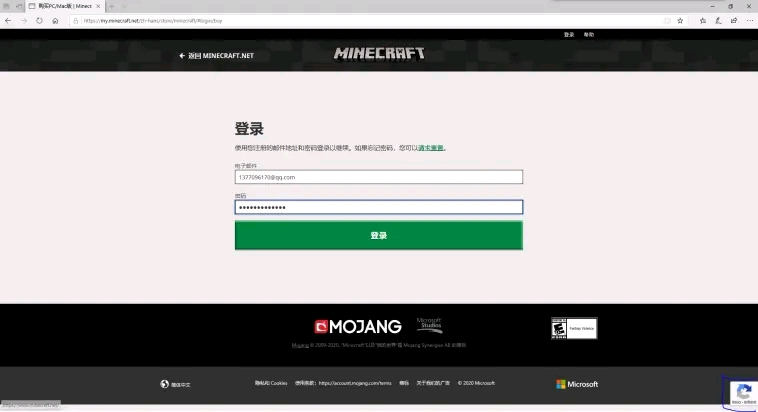
Task: Open the favorites hub icon
Action: pos(702,21)
